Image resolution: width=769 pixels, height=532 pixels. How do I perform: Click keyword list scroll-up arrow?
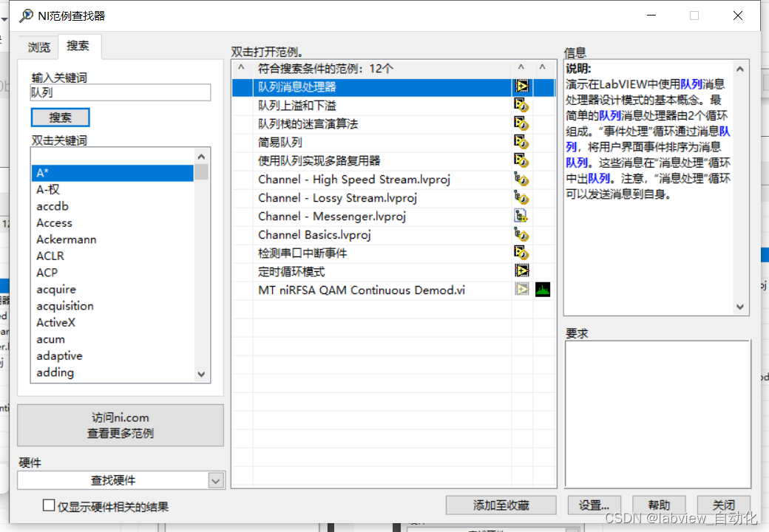pos(201,157)
